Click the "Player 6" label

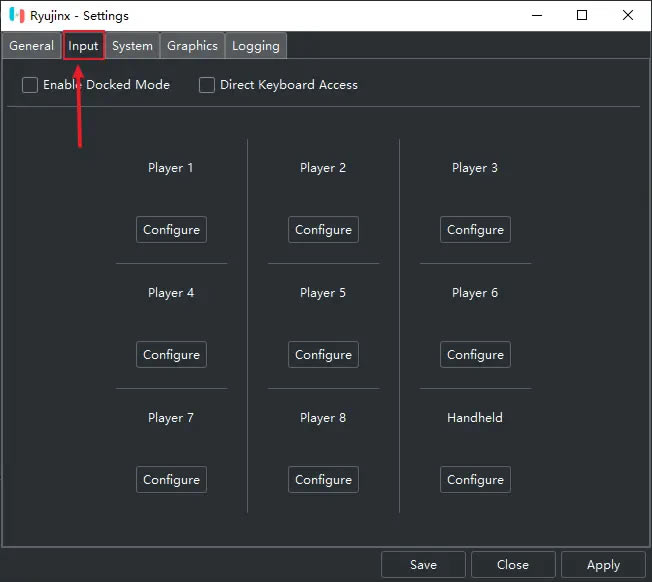[x=475, y=293]
